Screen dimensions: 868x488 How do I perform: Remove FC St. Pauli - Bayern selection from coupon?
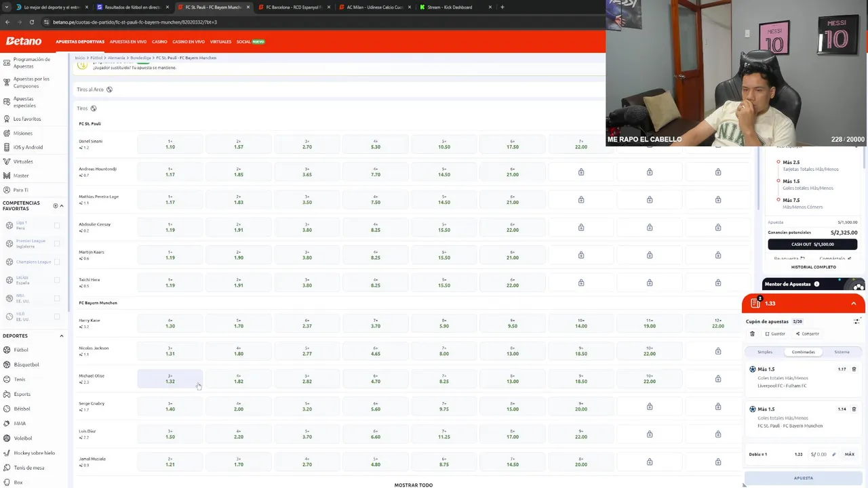854,409
